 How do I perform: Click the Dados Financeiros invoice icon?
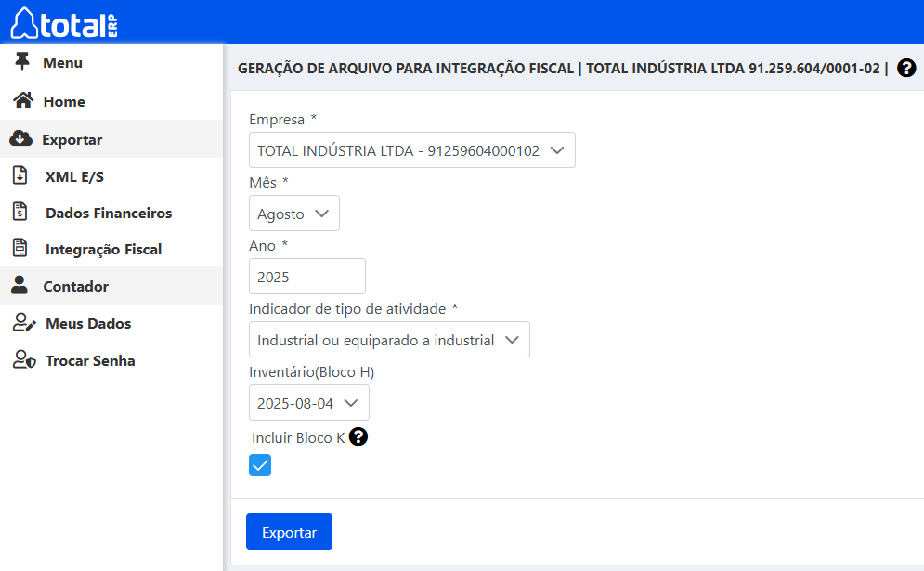point(20,213)
